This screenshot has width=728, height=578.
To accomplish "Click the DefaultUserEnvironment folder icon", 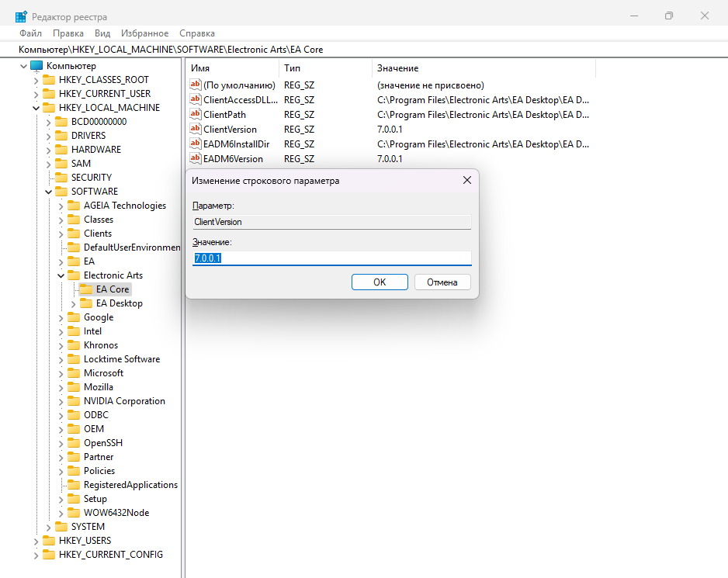I will click(74, 247).
